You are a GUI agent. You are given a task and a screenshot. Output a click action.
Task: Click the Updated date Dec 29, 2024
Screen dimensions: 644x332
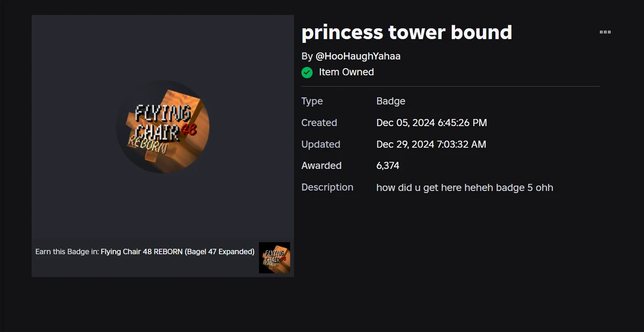point(431,144)
